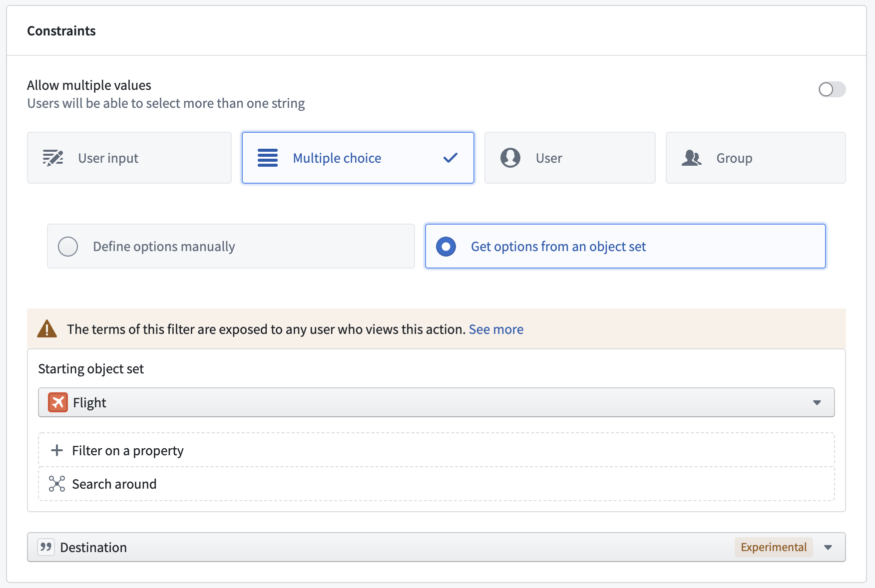Click the Group people icon

[692, 158]
